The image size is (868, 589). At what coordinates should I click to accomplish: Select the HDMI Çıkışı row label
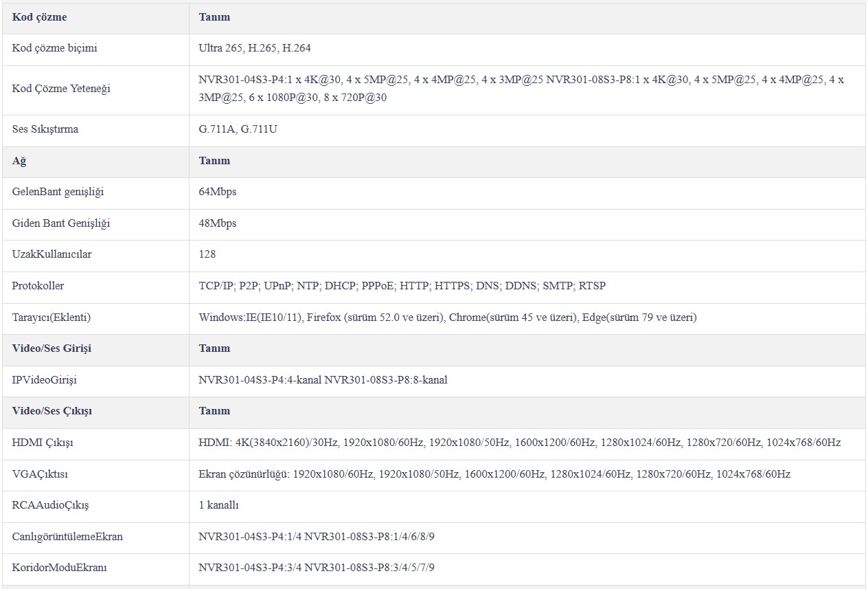43,443
